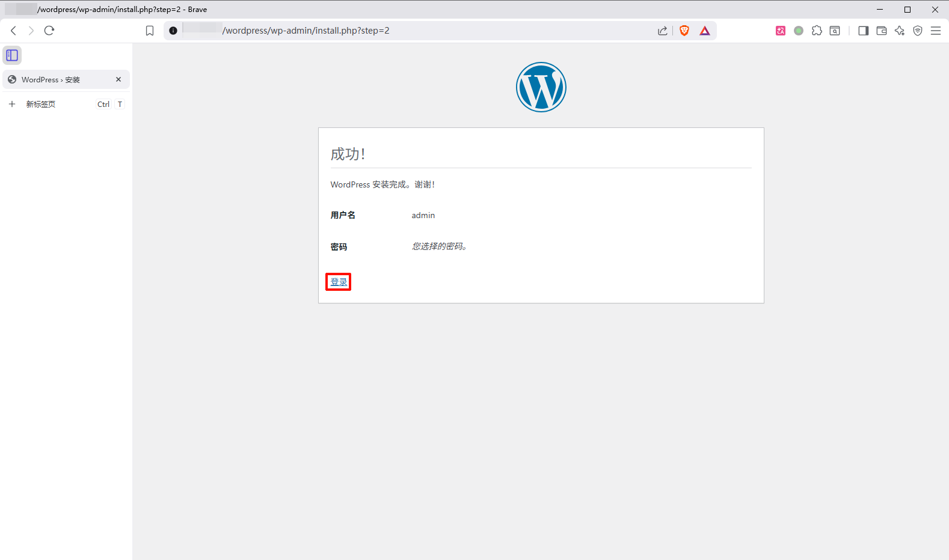Click the address bar URL text
The image size is (949, 560).
[306, 31]
